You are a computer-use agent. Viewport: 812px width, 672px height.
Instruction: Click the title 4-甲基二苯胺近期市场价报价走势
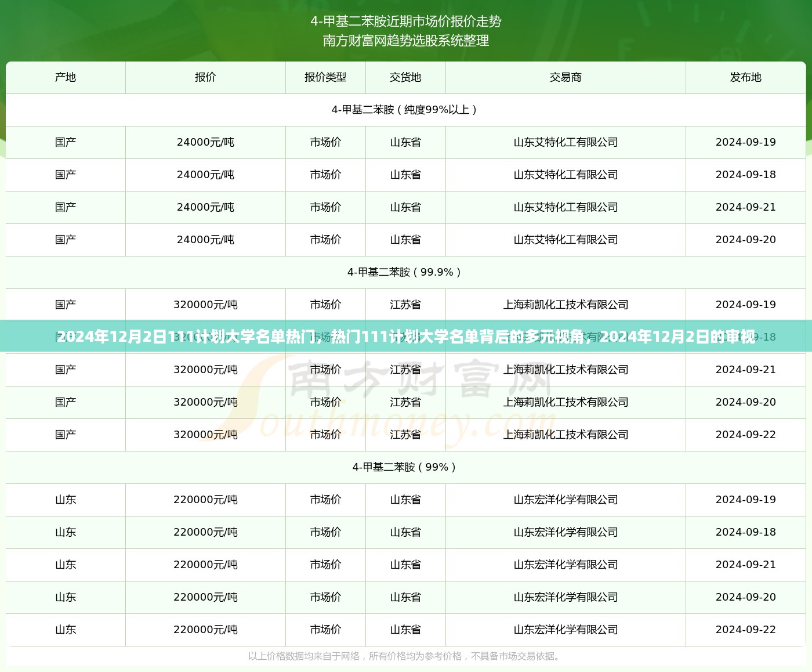pos(406,21)
